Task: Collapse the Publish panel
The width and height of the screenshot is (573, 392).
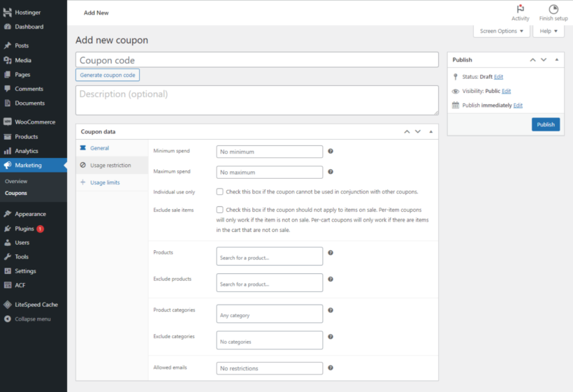Action: point(557,60)
